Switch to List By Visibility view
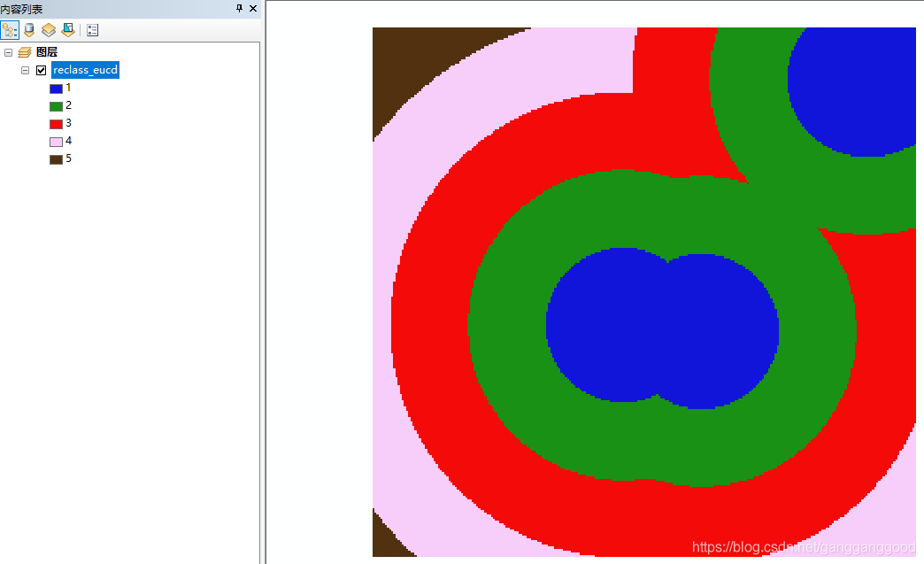 [49, 29]
